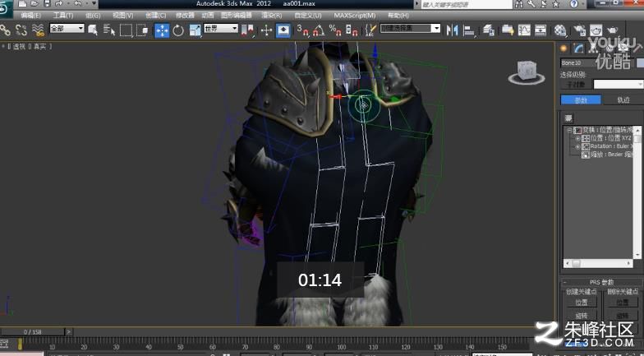Open the Render Setup teapot icon
Viewport: 644px width, 356px height.
580,30
